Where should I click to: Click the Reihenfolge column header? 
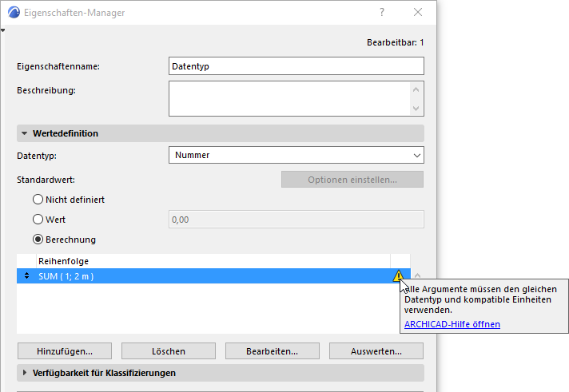tap(213, 261)
